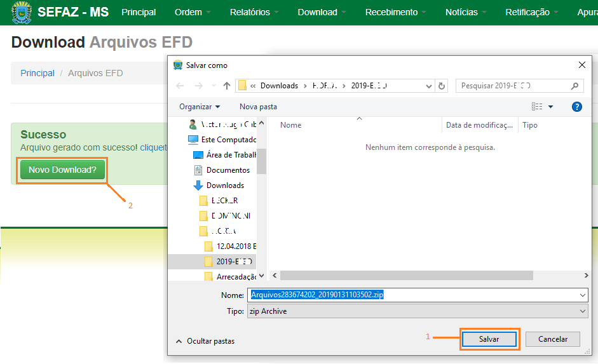Open the Recebimento menu
This screenshot has height=364, width=598.
point(395,12)
